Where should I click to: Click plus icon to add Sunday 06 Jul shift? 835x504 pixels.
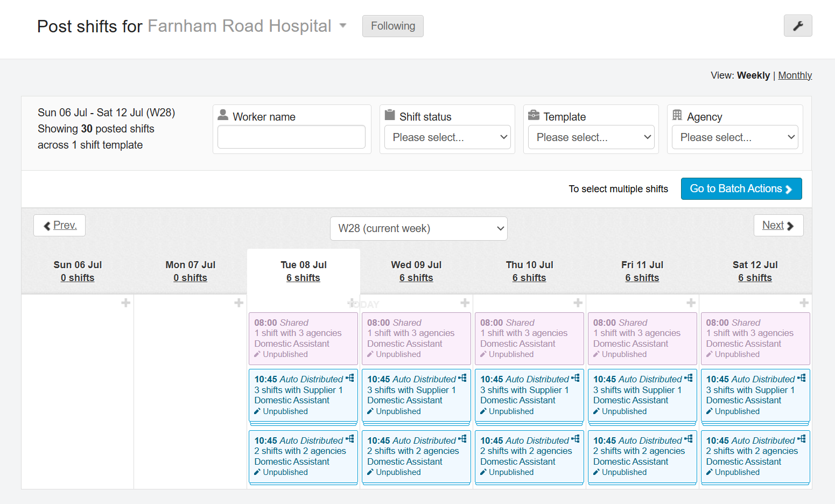pyautogui.click(x=126, y=303)
